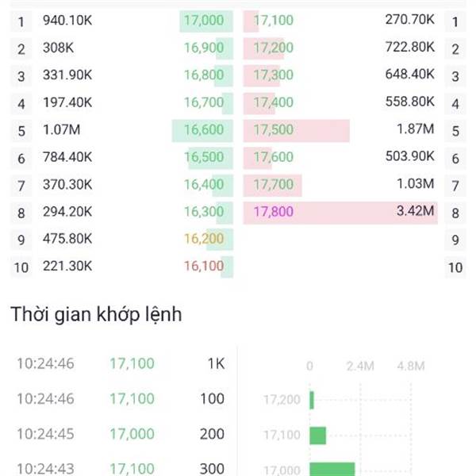The image size is (476, 476).
Task: Choose the ceiling price 17,800 in purple
Action: [x=274, y=212]
